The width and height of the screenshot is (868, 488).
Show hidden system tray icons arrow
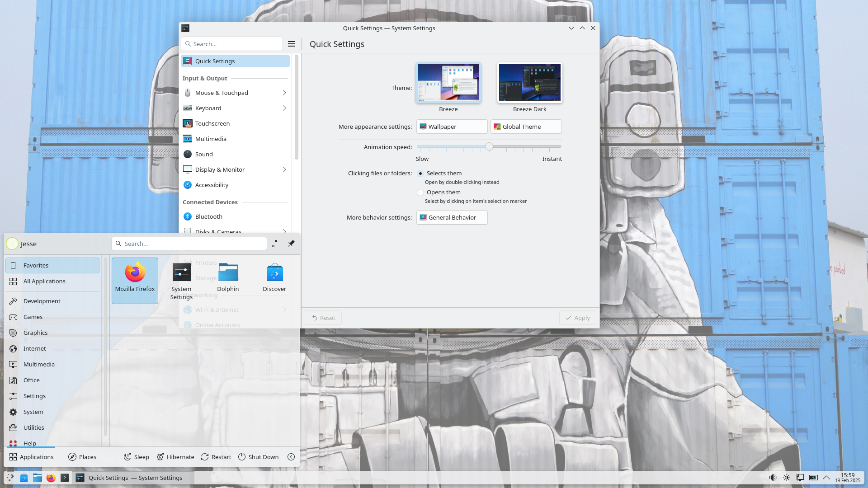tap(826, 478)
